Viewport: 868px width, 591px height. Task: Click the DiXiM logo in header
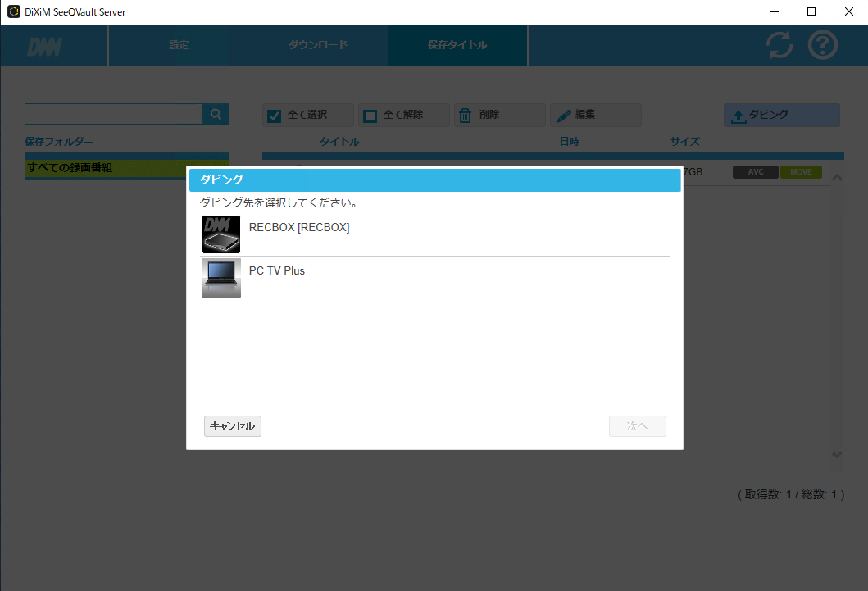(44, 46)
